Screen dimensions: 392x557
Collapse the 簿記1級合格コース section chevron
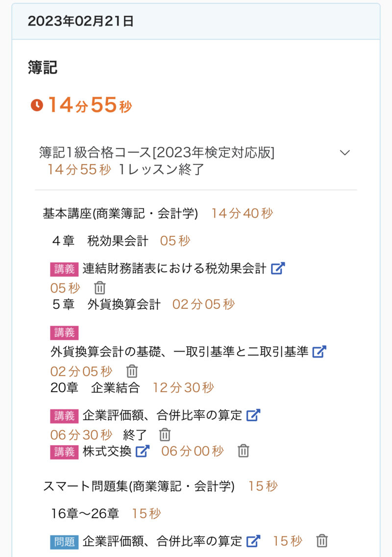click(345, 152)
